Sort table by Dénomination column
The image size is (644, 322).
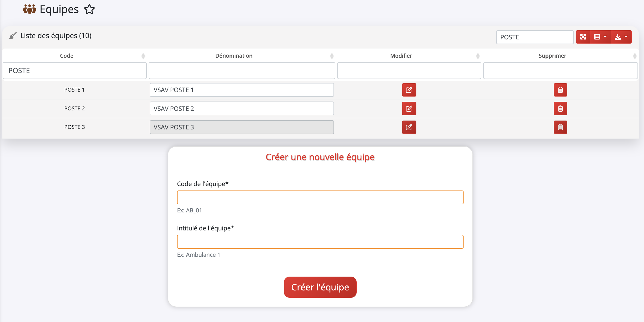pos(234,56)
